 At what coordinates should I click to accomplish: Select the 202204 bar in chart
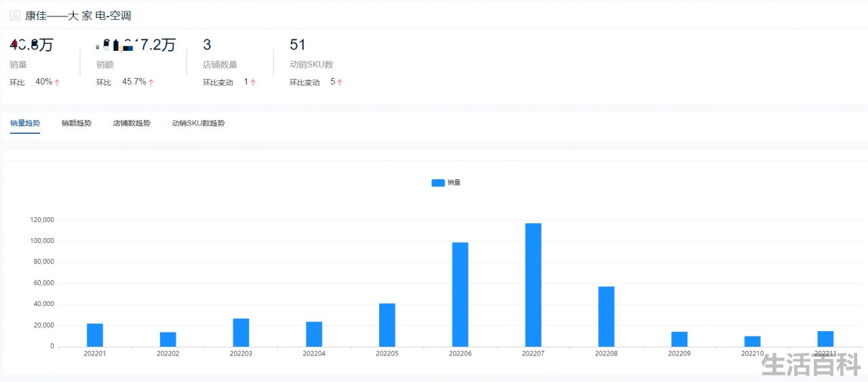point(314,334)
